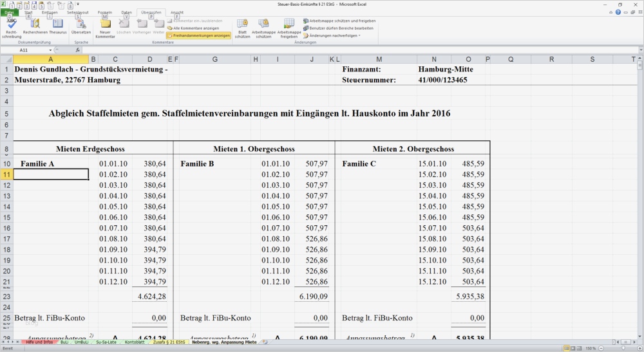Click the zoom in plus button
The width and height of the screenshot is (644, 352).
639,348
